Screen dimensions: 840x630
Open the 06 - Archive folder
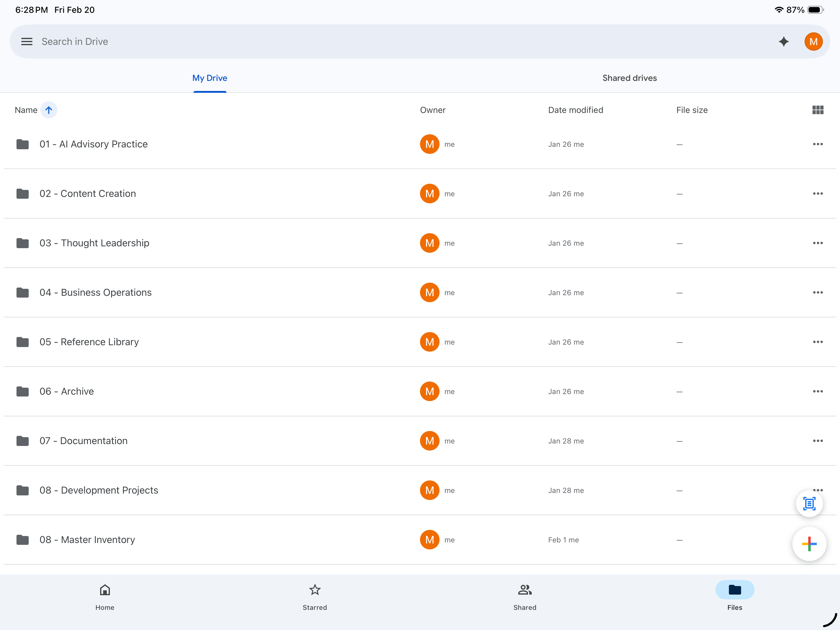point(67,391)
